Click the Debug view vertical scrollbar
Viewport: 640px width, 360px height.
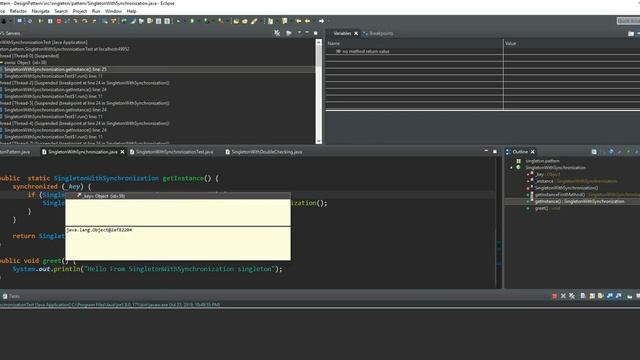(x=319, y=91)
